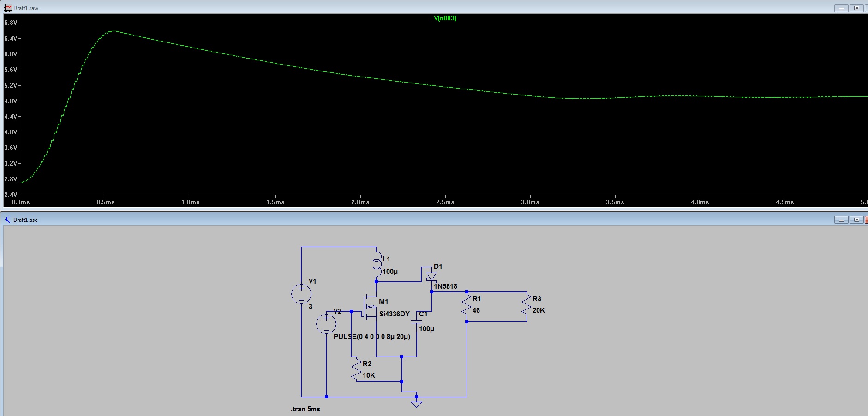Screen dimensions: 868x416
Task: Restore the Draft1.raw waveform window
Action: 856,8
